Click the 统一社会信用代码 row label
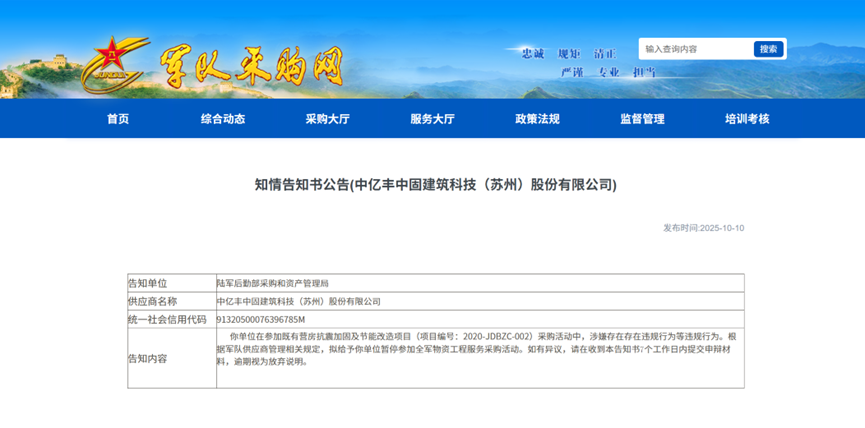Image resolution: width=865 pixels, height=428 pixels. pyautogui.click(x=167, y=320)
